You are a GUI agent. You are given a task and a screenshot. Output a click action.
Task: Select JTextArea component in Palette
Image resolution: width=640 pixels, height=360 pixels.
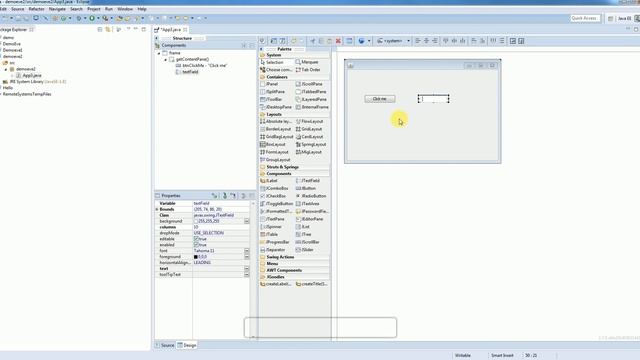(x=308, y=204)
